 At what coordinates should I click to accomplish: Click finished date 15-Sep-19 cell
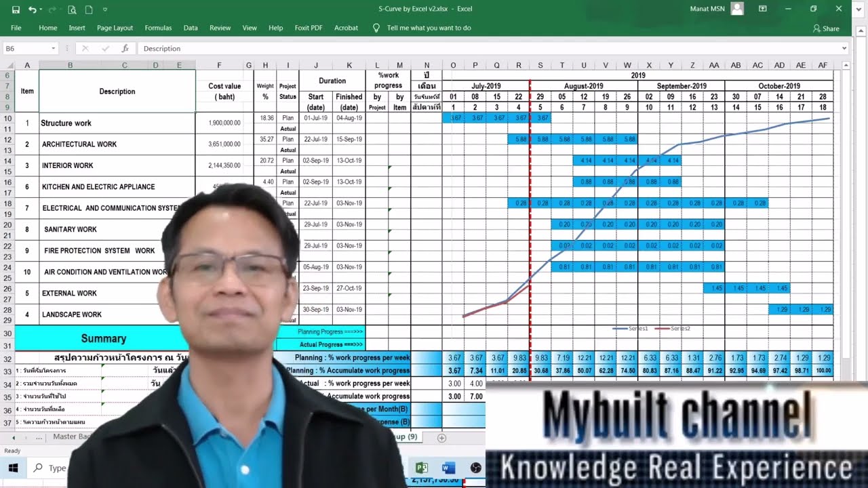click(x=349, y=139)
